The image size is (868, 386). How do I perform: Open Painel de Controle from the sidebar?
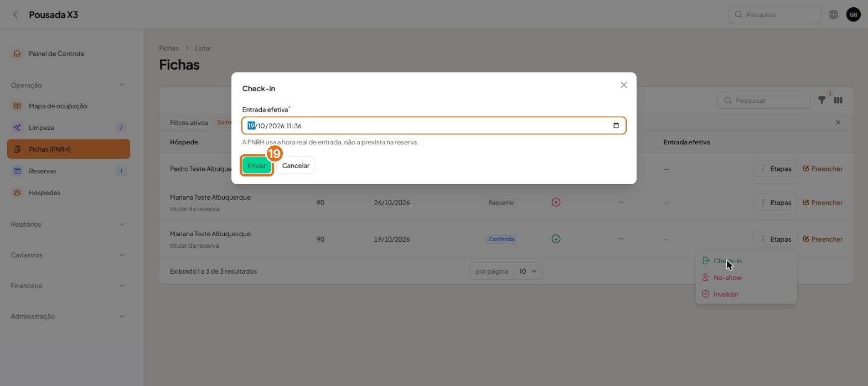[69, 54]
